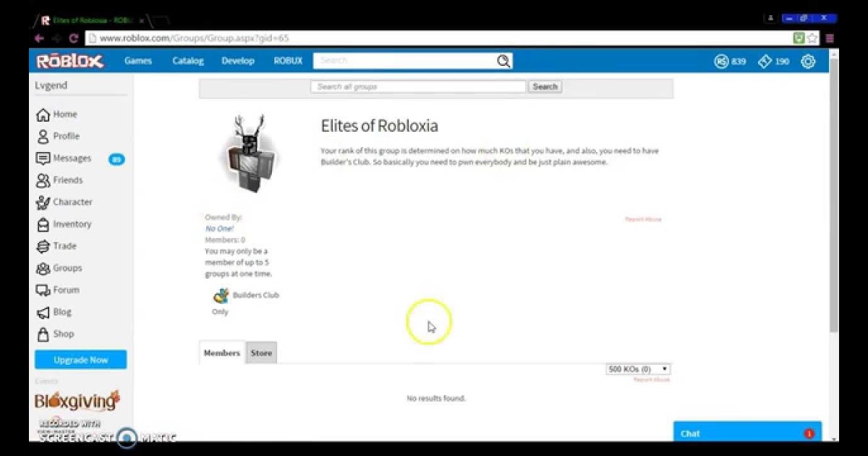Open the Chrome menu icon
The height and width of the screenshot is (456, 868).
tap(830, 38)
